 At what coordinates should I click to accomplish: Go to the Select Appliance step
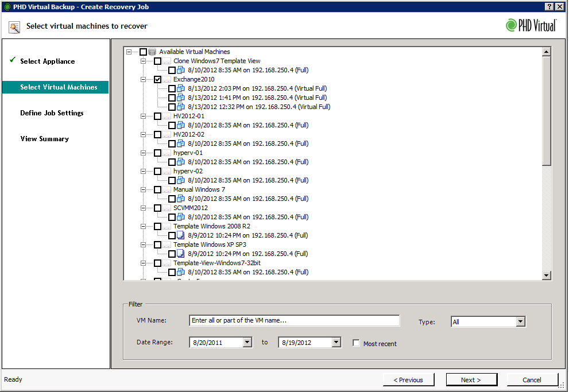[x=48, y=61]
